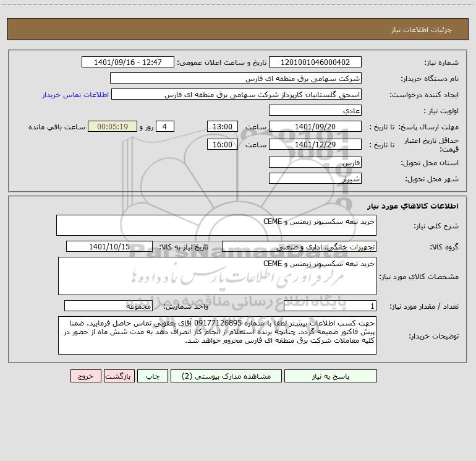The image size is (476, 461).
Task: Click the 'خروج' exit button
Action: [85, 376]
